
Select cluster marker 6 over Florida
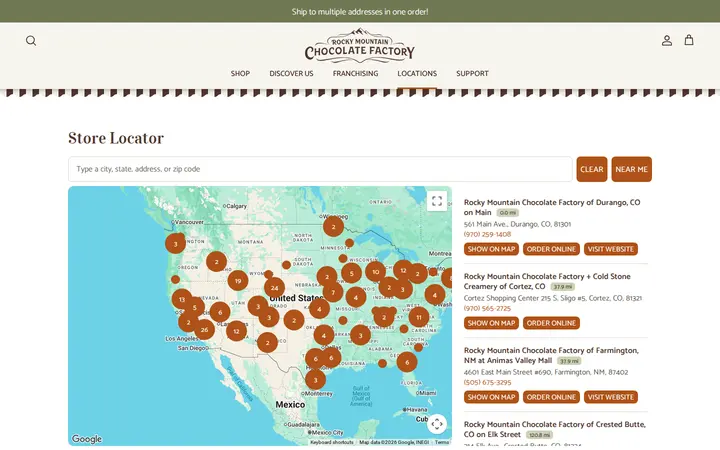coord(407,362)
